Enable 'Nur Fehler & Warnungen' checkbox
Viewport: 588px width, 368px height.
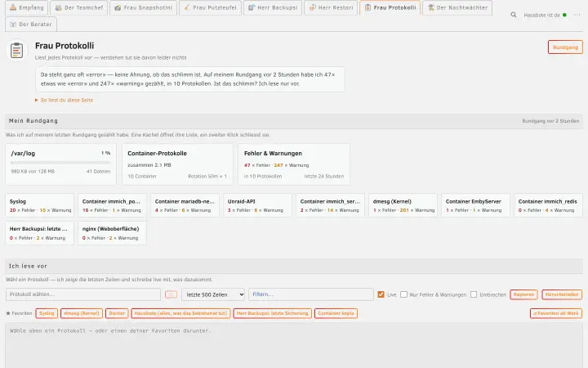tap(403, 294)
